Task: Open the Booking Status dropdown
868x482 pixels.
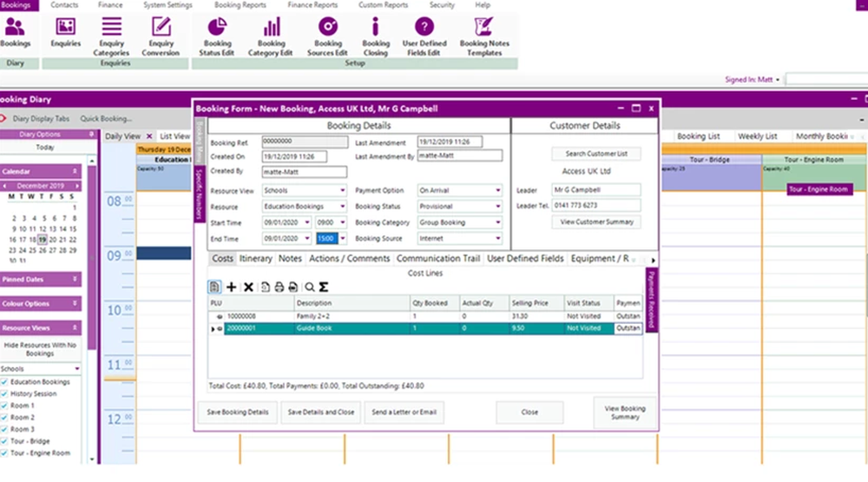Action: [x=497, y=206]
